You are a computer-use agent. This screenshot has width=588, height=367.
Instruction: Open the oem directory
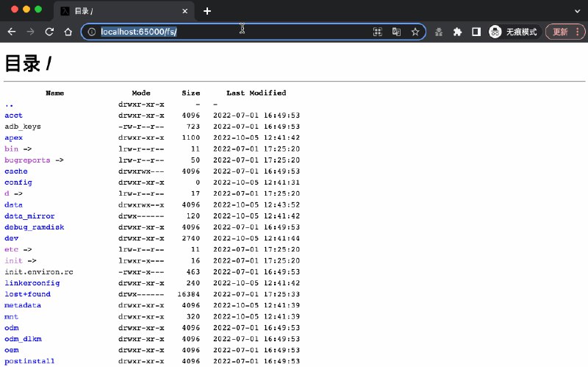(12, 350)
